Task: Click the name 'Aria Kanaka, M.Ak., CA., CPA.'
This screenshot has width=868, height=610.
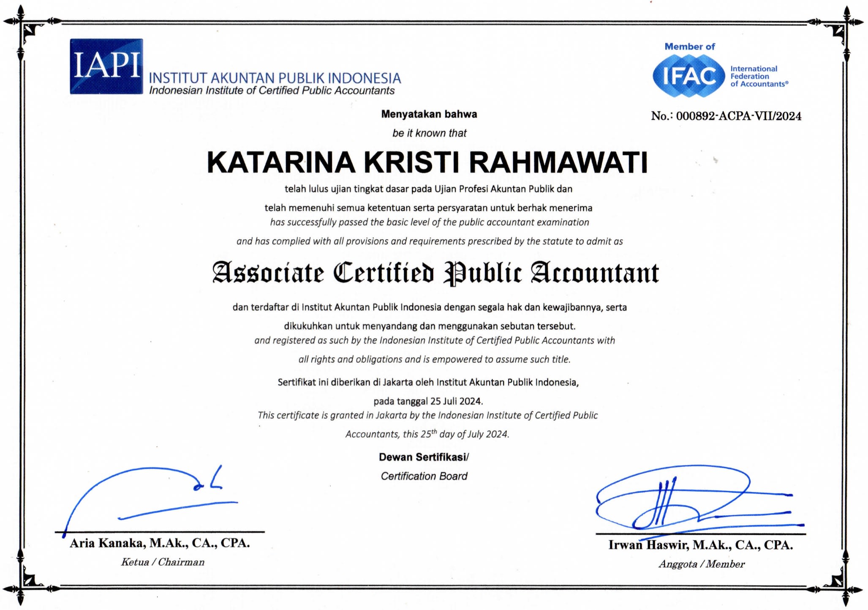Action: [x=160, y=543]
